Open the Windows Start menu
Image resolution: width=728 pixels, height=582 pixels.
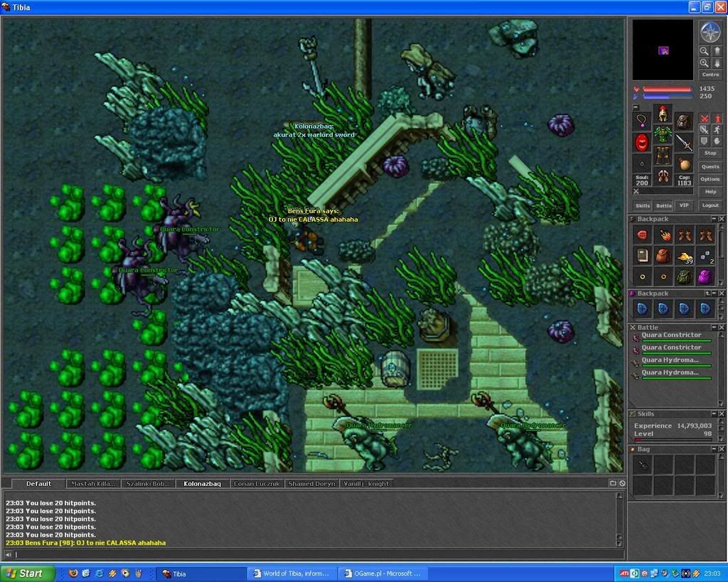(26, 573)
